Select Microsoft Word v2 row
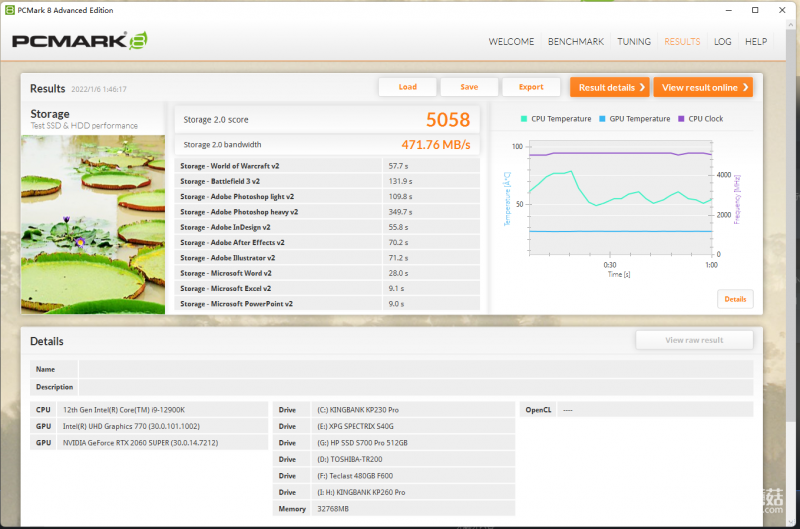Viewport: 800px width, 529px height. (x=327, y=273)
